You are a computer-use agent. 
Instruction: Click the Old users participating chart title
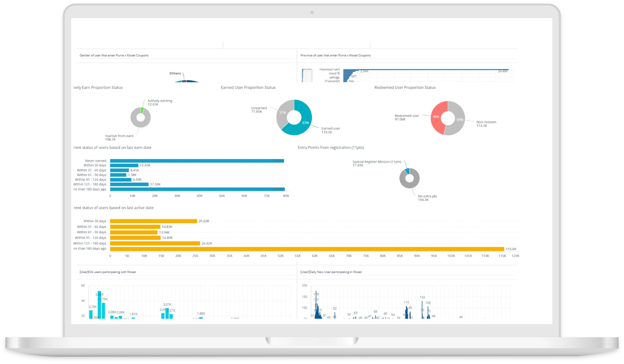108,272
